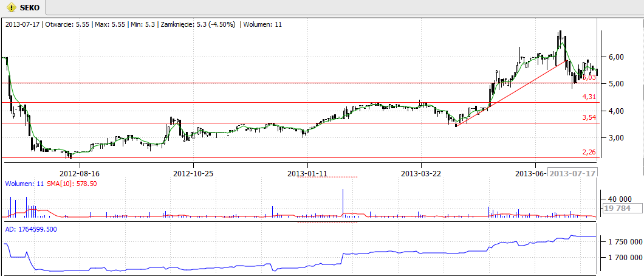Click the 2012-08-16 date axis label
This screenshot has width=644, height=276.
click(80, 173)
